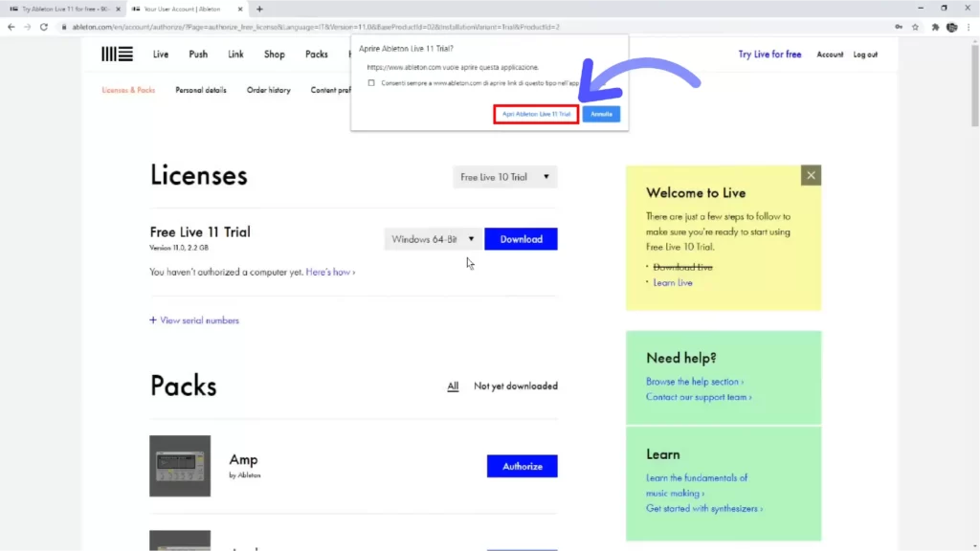Switch to the Content preferences tab
The height and width of the screenshot is (551, 980).
pyautogui.click(x=330, y=90)
